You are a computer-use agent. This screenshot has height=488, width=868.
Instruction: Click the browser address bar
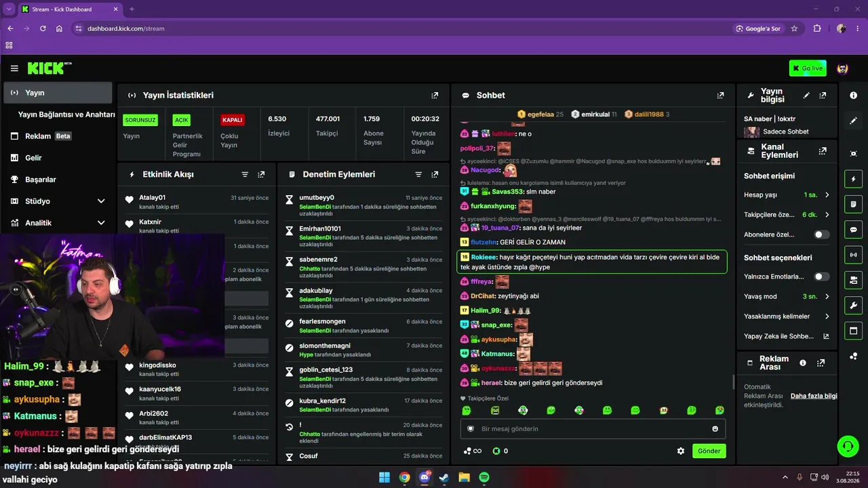(400, 28)
